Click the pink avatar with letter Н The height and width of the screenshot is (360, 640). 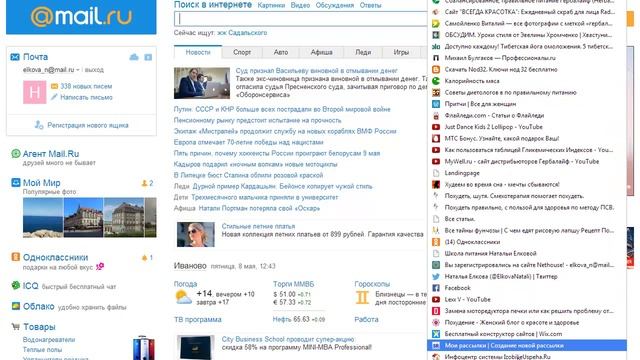pos(34,92)
